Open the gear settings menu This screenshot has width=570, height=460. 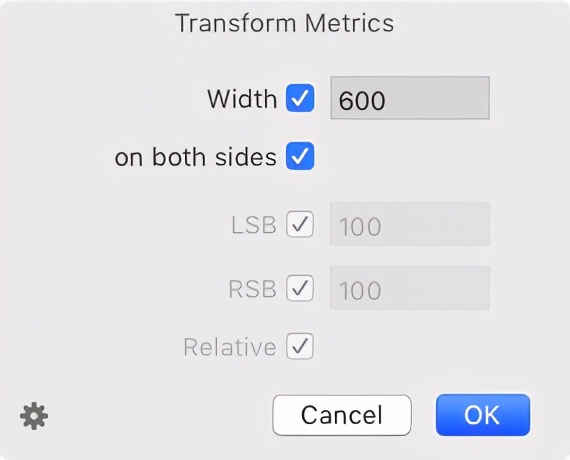click(34, 416)
